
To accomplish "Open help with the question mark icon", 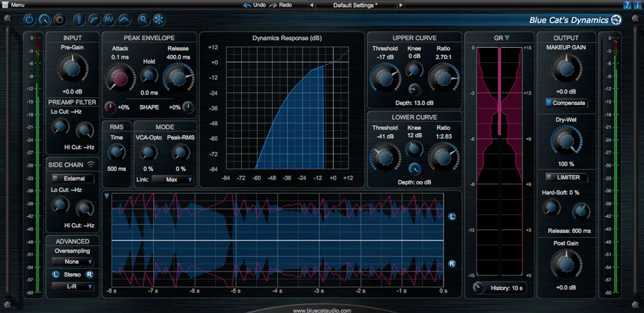I will tap(626, 5).
